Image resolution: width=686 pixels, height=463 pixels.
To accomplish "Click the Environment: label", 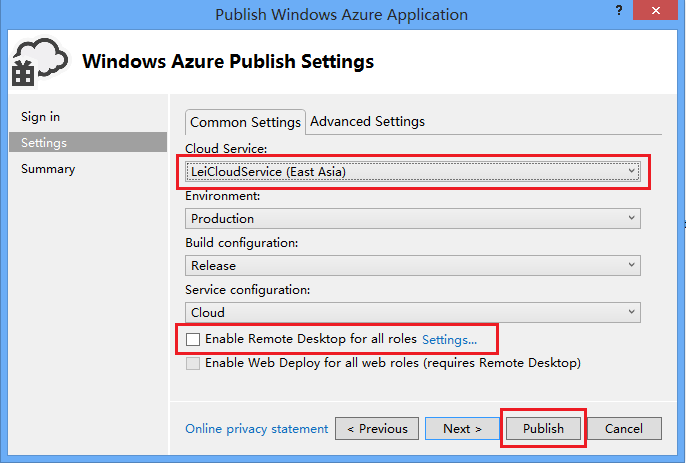I will click(222, 196).
